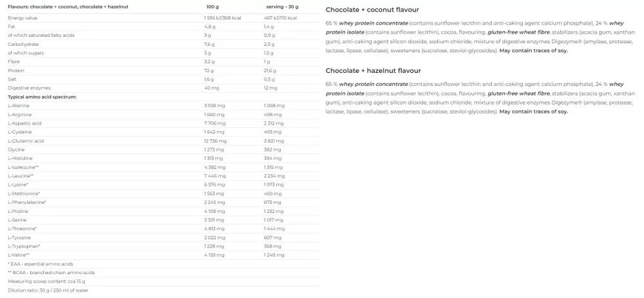This screenshot has height=298, width=644.
Task: Select the L-Valine** row label
Action: 19,255
